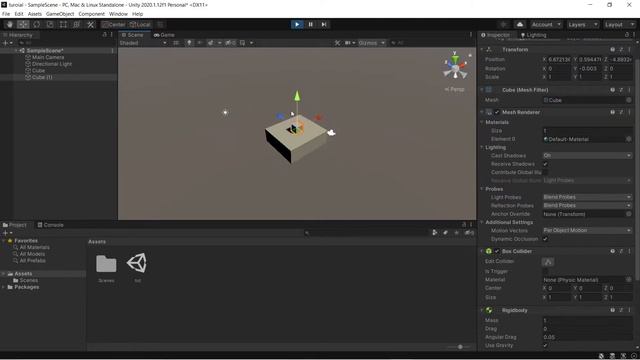
Task: Click the Play button
Action: pos(297,24)
